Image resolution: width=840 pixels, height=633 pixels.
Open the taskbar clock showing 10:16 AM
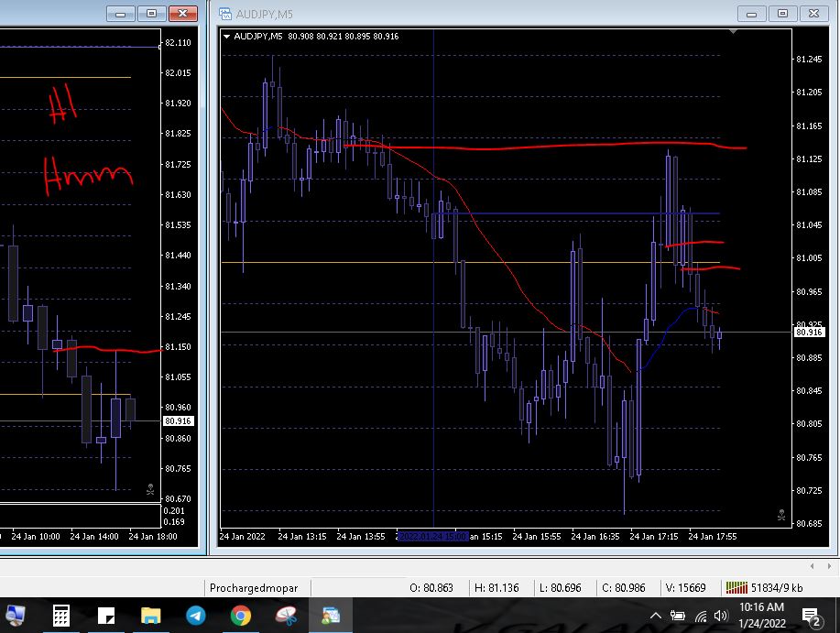pyautogui.click(x=762, y=616)
